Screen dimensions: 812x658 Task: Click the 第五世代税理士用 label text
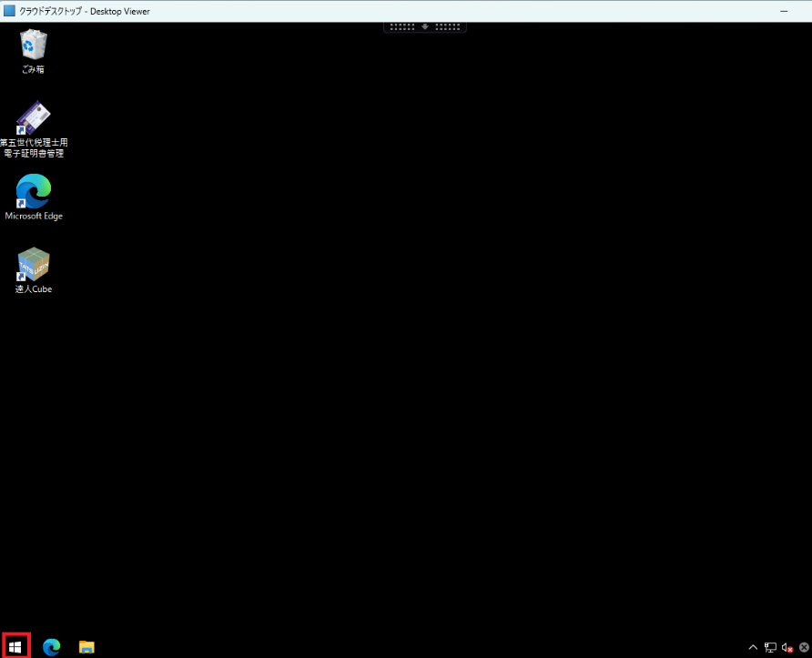34,143
